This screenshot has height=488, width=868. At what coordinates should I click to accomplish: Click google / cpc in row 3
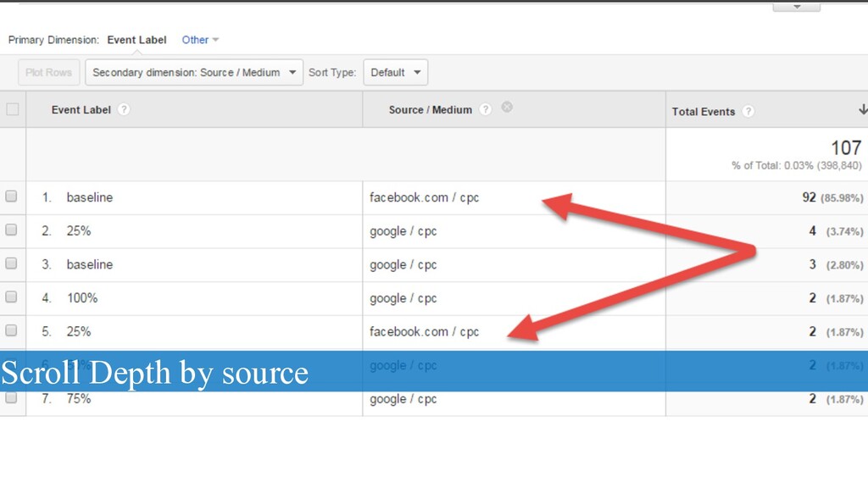403,265
